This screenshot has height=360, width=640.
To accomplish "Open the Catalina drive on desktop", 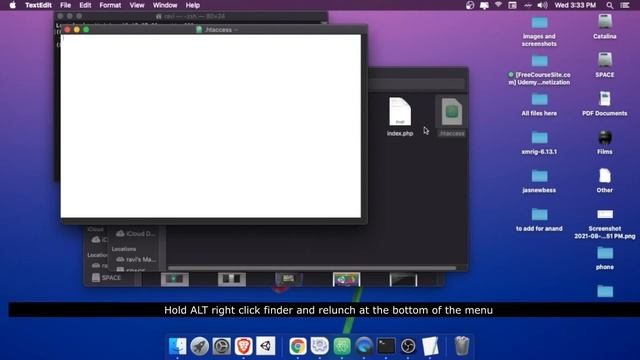I will tap(605, 27).
